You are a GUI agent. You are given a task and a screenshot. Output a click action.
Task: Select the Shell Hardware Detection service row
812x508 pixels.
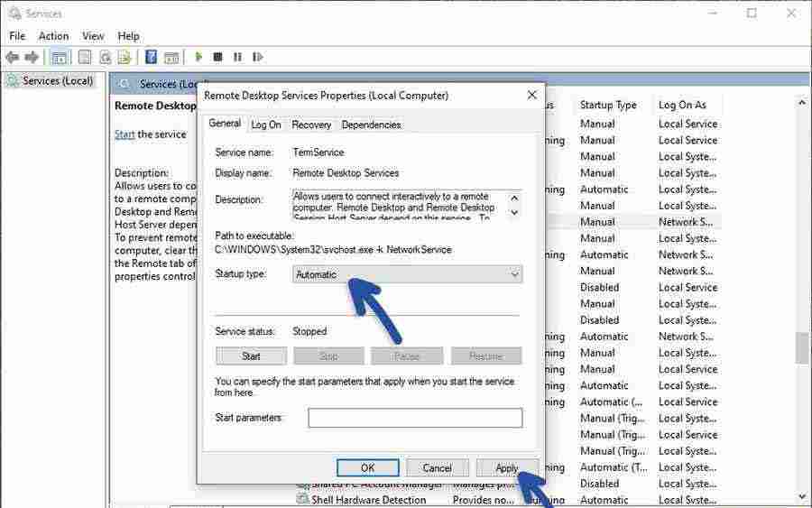point(507,500)
